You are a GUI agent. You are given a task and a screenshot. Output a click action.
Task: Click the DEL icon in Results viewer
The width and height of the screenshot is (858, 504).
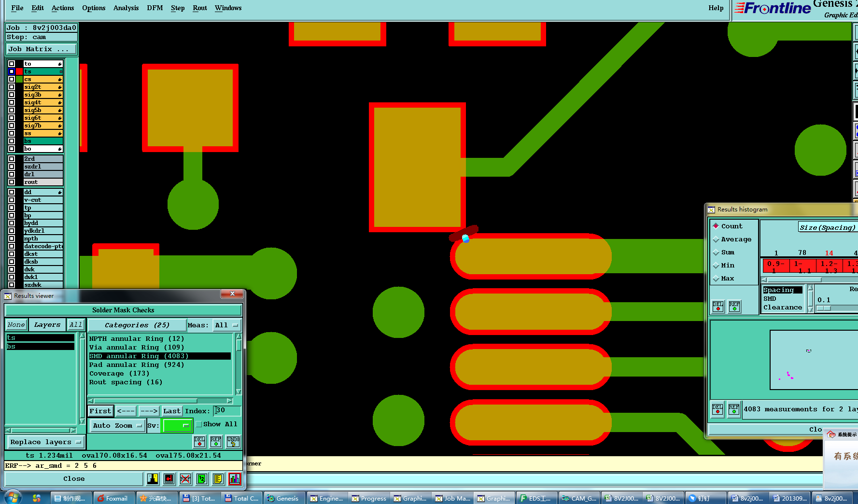click(199, 442)
